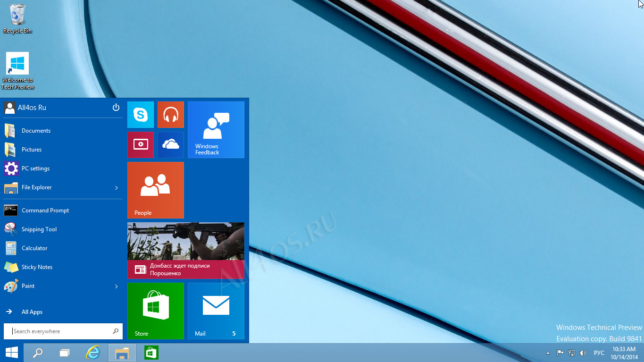Open Sticky Notes
644x362 pixels.
(63, 267)
